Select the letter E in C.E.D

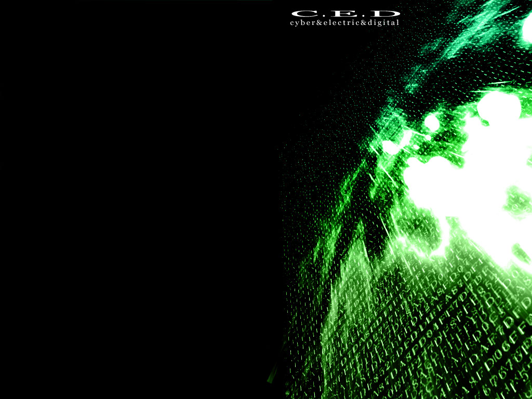coord(345,13)
